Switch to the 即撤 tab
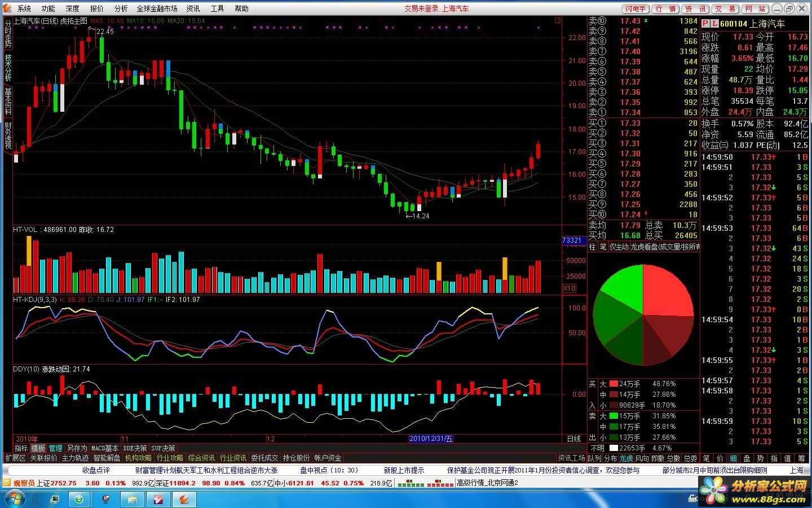This screenshot has height=508, width=812. tap(657, 458)
